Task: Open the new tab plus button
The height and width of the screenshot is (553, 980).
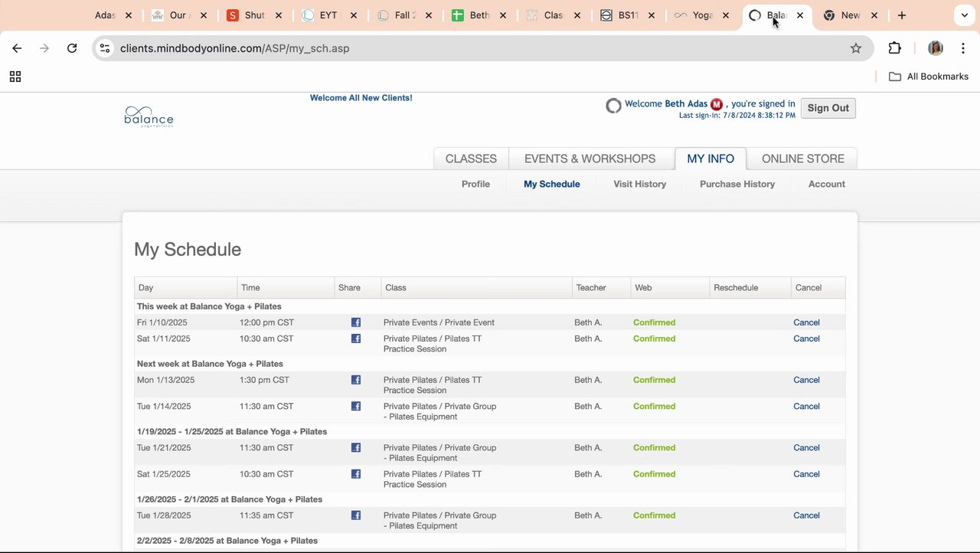Action: click(902, 15)
